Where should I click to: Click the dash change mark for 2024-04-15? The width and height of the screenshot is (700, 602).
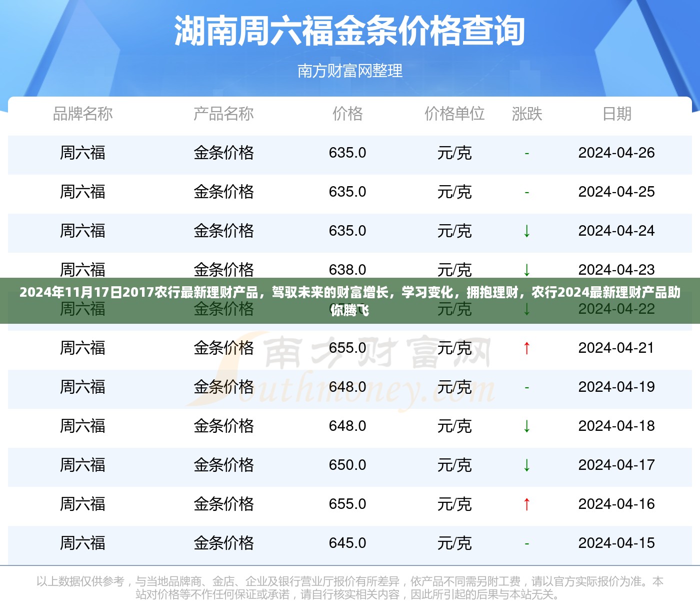pyautogui.click(x=526, y=543)
